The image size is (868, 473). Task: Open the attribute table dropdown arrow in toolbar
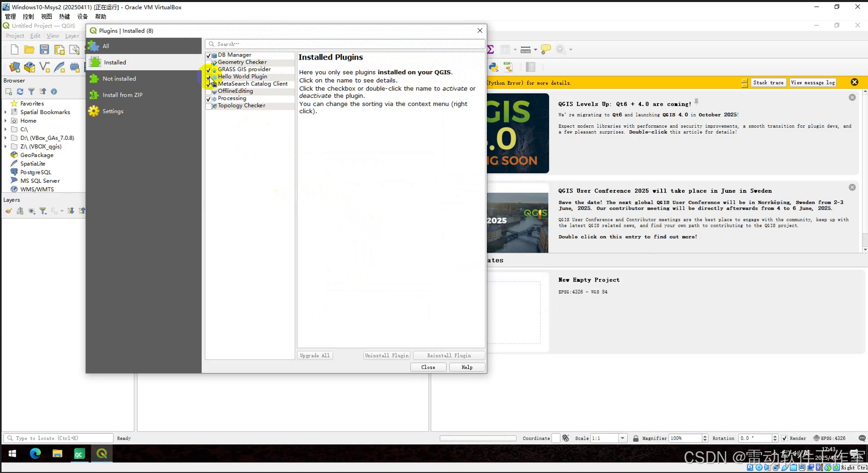(x=515, y=49)
